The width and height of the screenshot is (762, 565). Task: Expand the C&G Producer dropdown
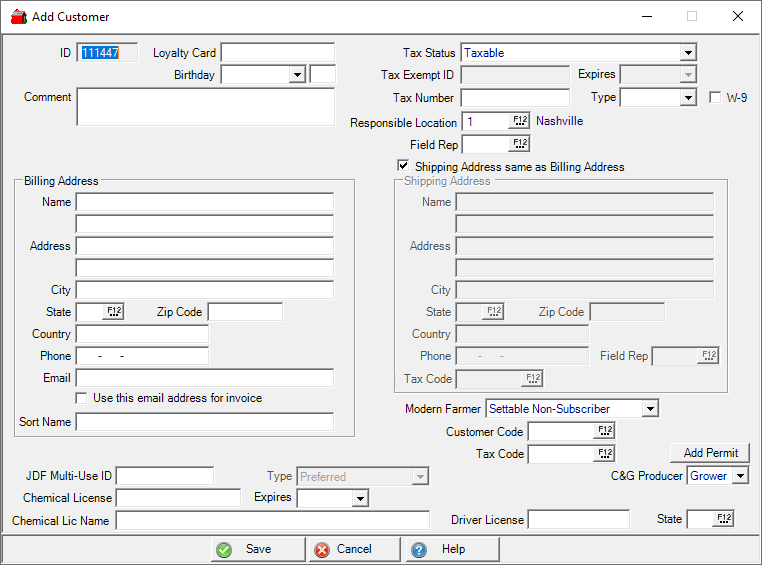click(740, 476)
